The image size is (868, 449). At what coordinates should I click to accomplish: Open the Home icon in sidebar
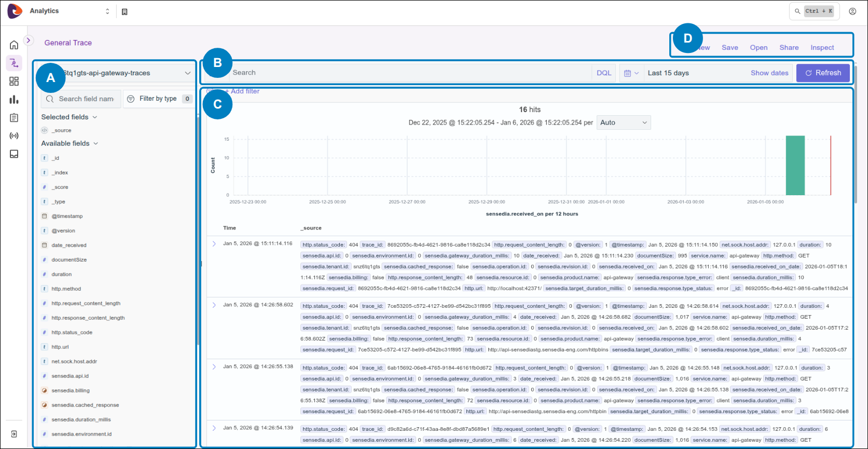coord(14,45)
